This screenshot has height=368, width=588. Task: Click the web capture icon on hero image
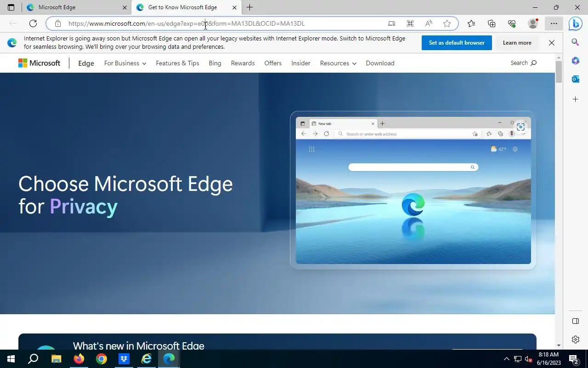[520, 127]
